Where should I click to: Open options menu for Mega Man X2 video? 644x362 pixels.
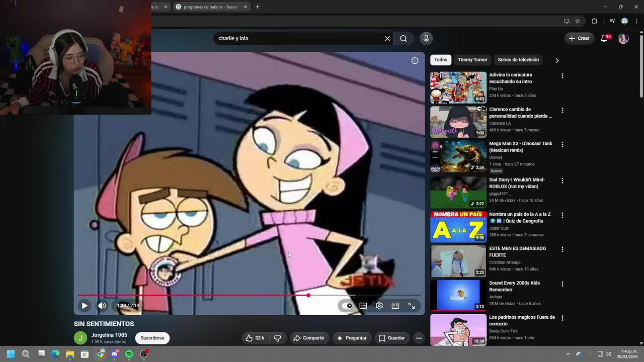pyautogui.click(x=562, y=144)
